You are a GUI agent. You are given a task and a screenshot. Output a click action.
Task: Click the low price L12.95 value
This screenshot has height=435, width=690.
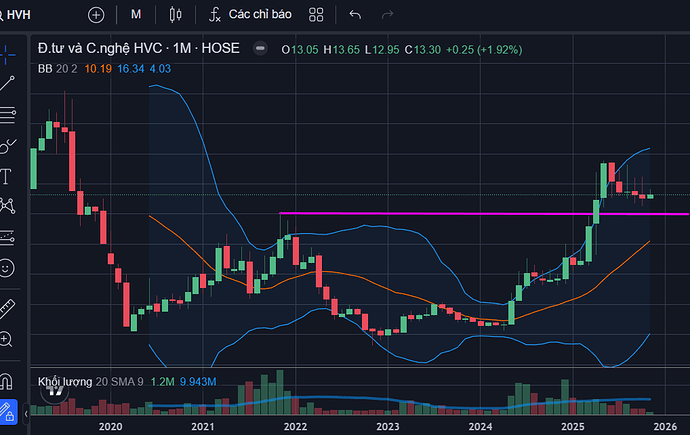click(x=382, y=50)
